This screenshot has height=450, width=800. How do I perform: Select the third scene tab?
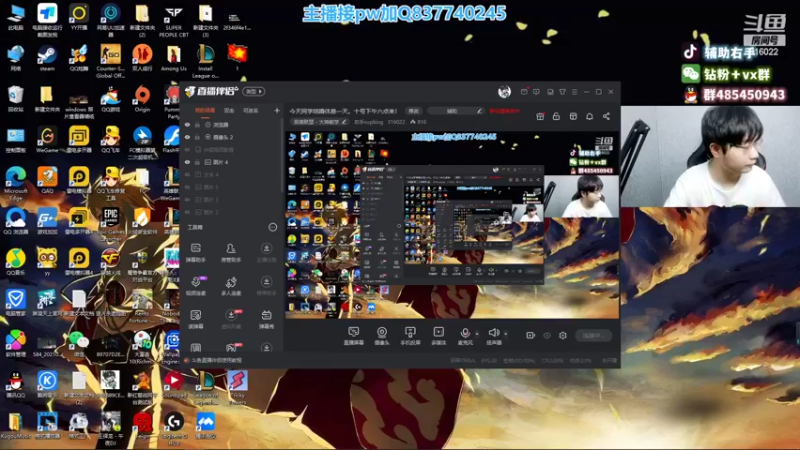pyautogui.click(x=251, y=110)
